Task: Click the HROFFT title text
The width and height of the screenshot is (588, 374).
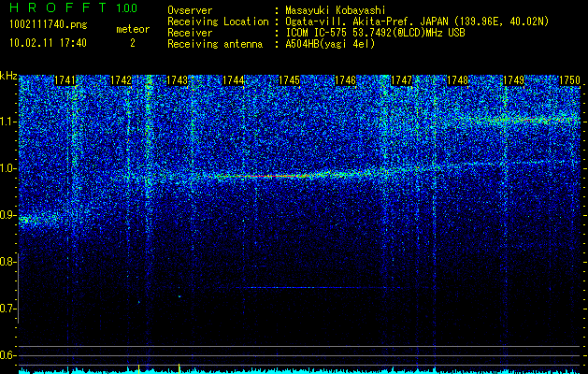Action: (x=58, y=7)
